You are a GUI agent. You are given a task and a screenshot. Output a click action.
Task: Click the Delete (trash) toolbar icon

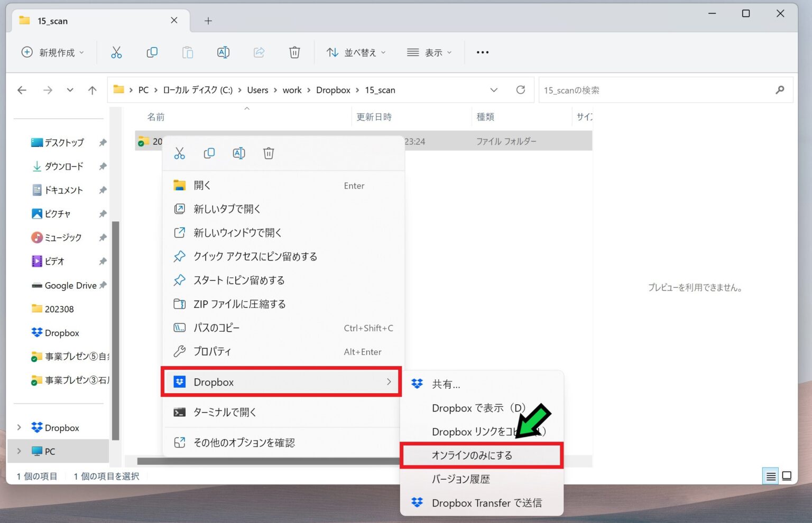point(294,52)
